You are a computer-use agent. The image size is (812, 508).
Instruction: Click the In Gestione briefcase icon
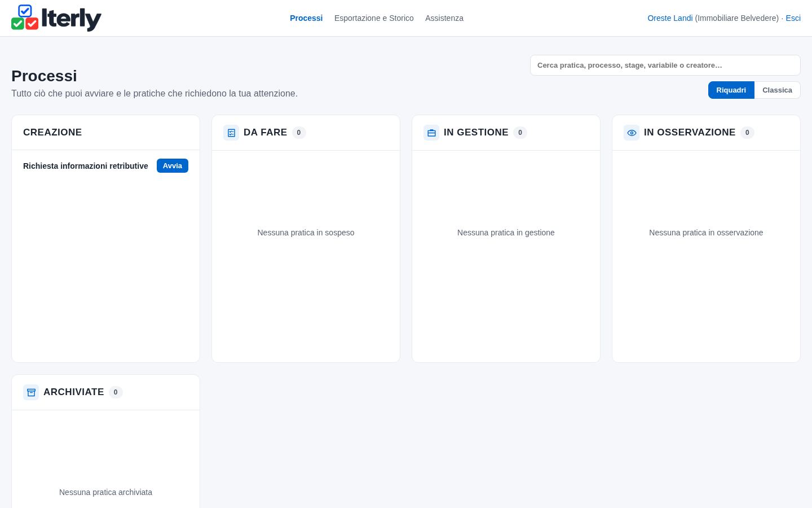point(431,133)
